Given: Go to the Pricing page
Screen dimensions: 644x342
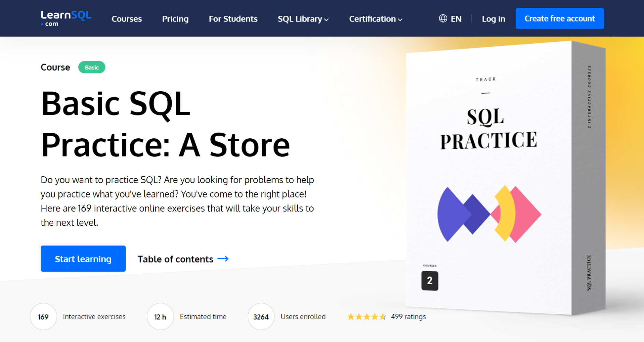Looking at the screenshot, I should pyautogui.click(x=175, y=19).
